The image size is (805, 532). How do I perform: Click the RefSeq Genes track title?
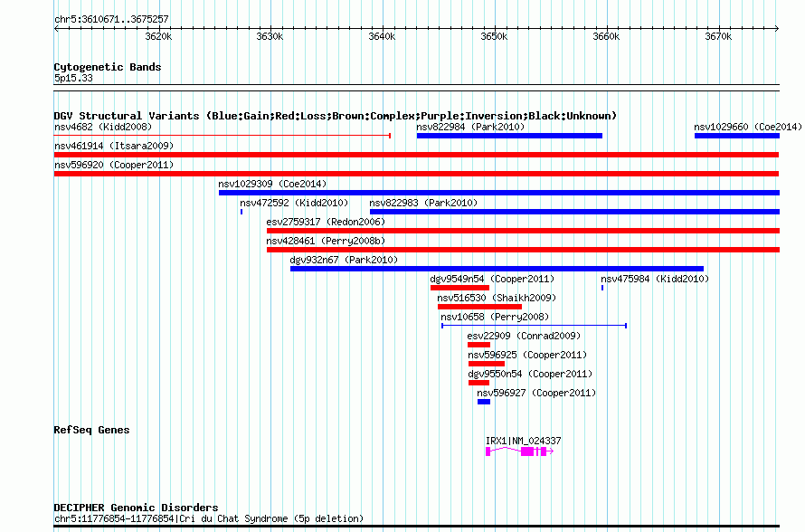tap(91, 430)
